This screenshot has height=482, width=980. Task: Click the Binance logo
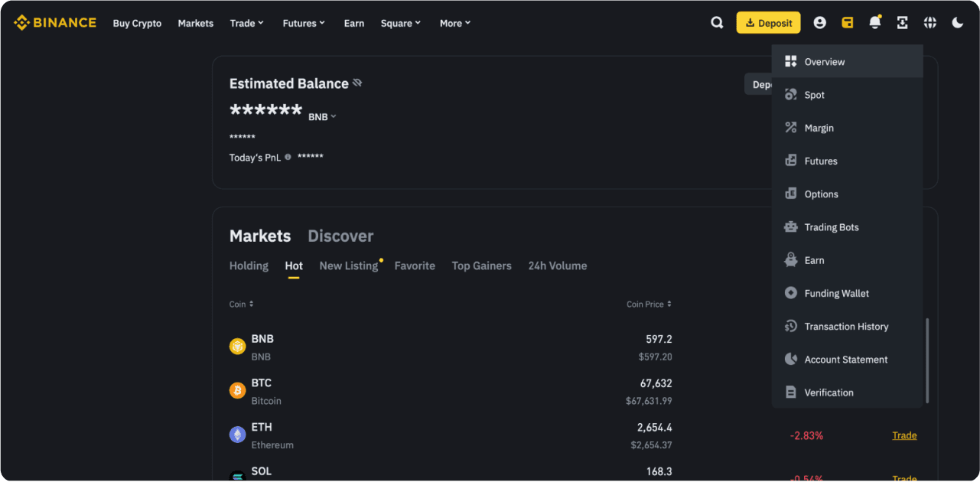pos(55,23)
